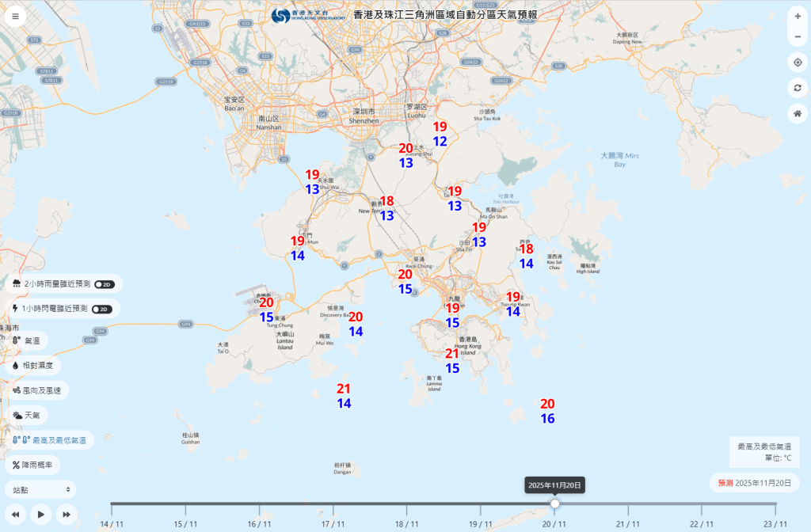Screen dimensions: 811x532
Task: Open the hamburger menu
Action: 16,16
